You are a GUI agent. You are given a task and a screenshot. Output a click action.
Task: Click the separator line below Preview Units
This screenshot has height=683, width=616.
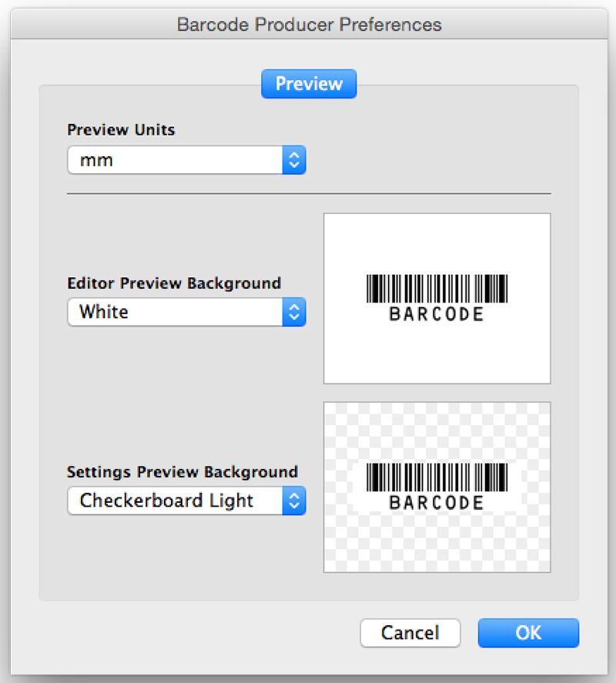click(309, 193)
